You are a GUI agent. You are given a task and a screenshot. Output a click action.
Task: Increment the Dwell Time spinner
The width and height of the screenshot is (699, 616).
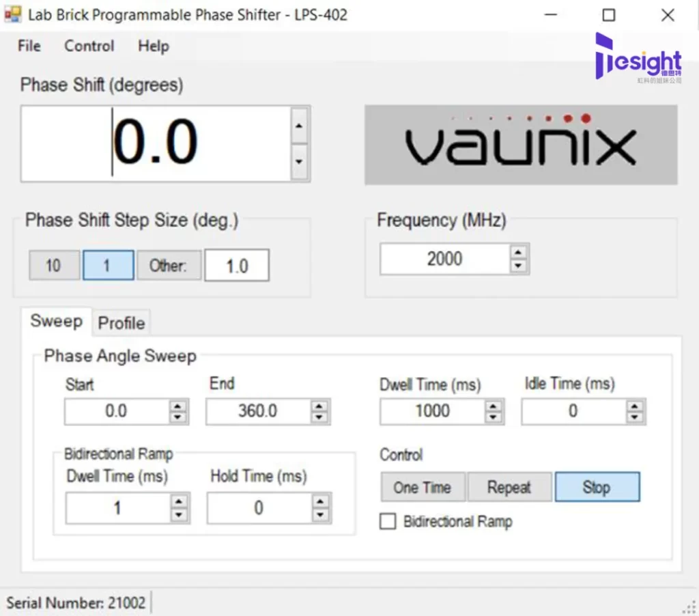coord(494,406)
